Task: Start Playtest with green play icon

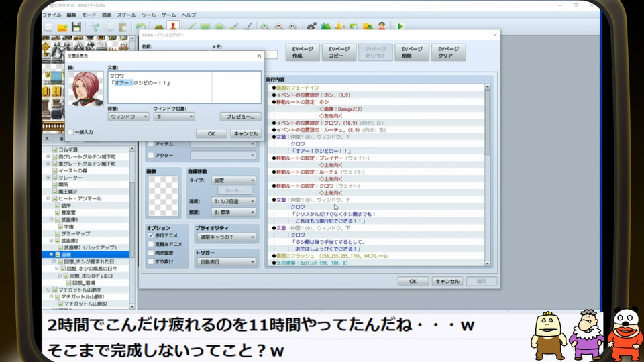Action: coord(400,27)
